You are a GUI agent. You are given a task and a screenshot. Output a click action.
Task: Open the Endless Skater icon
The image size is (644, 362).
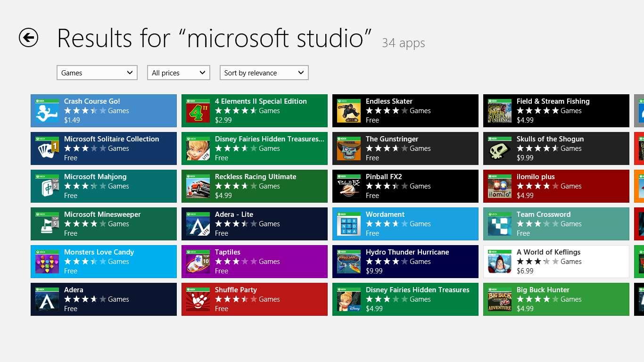[x=349, y=111]
